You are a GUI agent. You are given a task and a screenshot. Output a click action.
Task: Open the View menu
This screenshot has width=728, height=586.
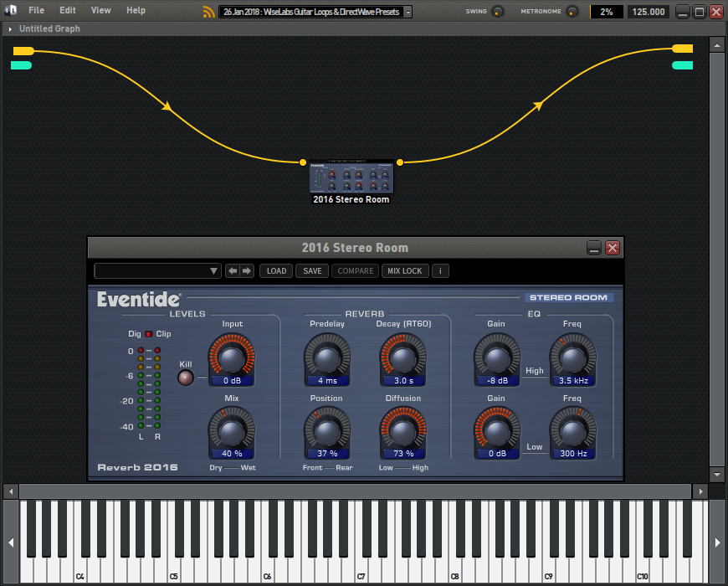100,10
